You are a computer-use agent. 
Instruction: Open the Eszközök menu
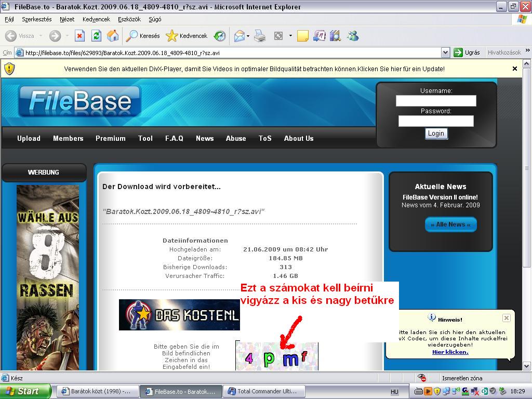click(129, 19)
